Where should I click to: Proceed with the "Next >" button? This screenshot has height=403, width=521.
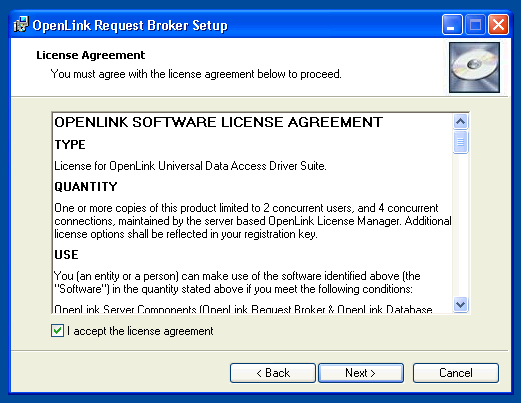361,373
